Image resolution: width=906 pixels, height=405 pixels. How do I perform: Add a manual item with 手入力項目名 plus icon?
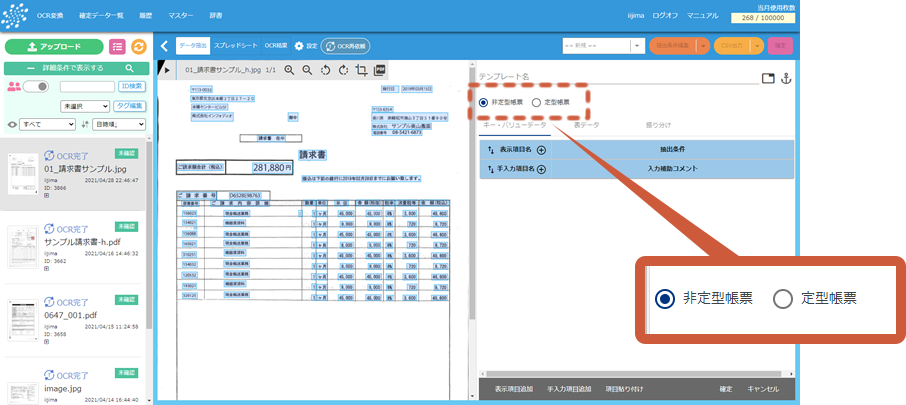pos(541,169)
